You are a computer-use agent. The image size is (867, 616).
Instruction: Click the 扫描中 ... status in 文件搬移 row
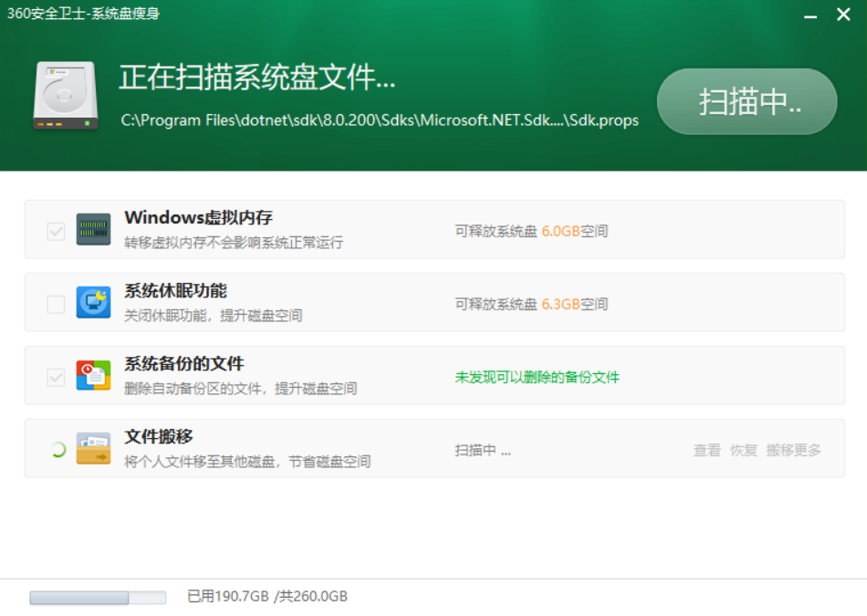pos(483,450)
